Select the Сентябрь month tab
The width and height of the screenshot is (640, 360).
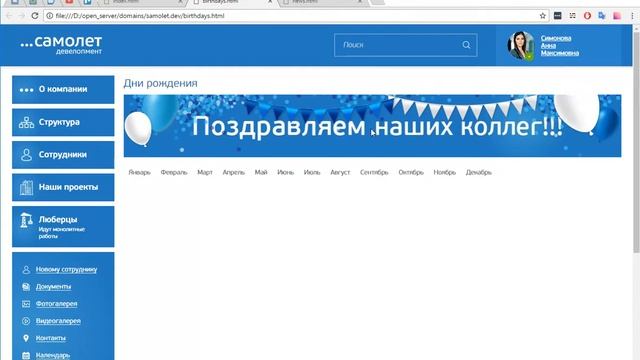(x=374, y=172)
